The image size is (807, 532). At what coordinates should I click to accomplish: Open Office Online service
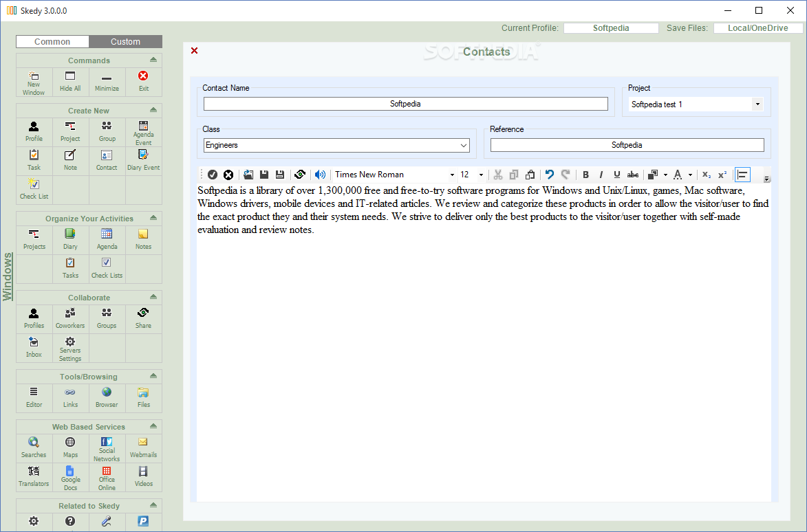(107, 477)
